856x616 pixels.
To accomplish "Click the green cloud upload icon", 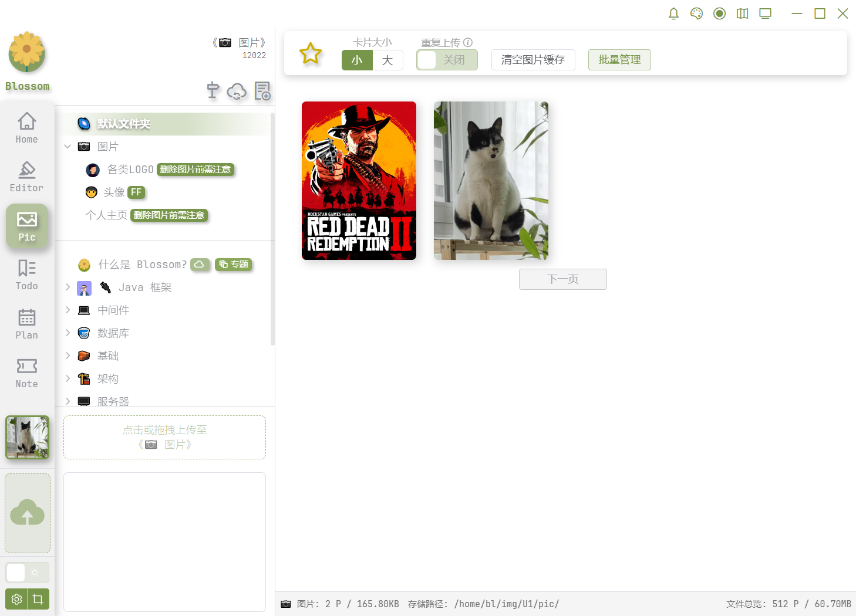I will click(27, 513).
